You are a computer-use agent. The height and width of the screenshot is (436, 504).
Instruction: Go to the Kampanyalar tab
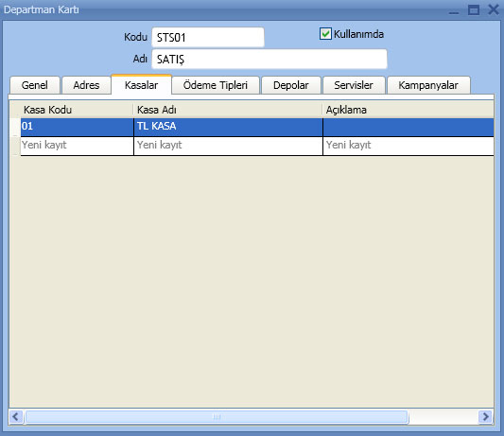pos(428,85)
